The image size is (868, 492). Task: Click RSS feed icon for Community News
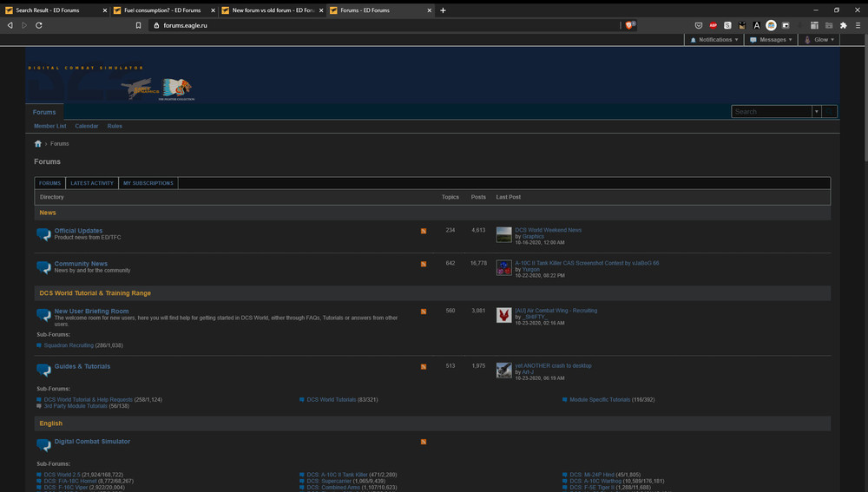coord(424,265)
